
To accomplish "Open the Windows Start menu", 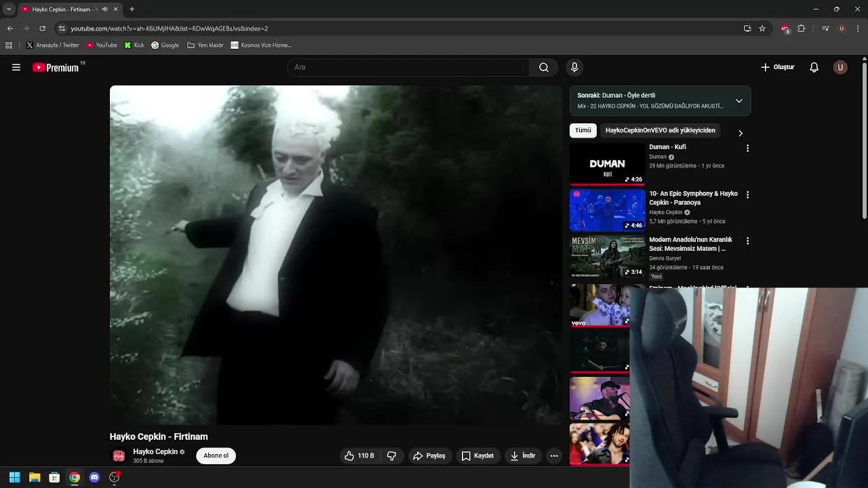I will pos(15,477).
